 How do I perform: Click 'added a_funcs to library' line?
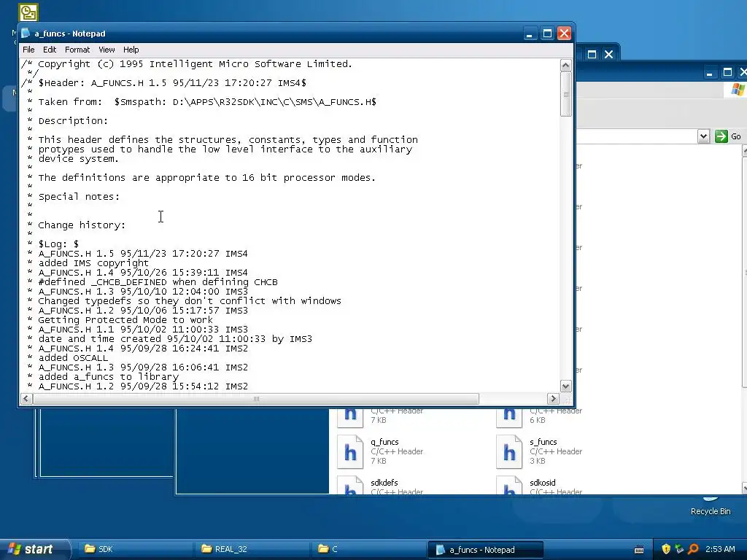(108, 377)
